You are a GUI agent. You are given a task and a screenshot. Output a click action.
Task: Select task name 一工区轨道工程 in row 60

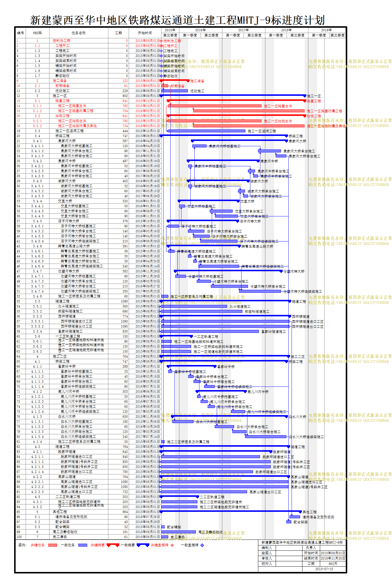coord(68,336)
